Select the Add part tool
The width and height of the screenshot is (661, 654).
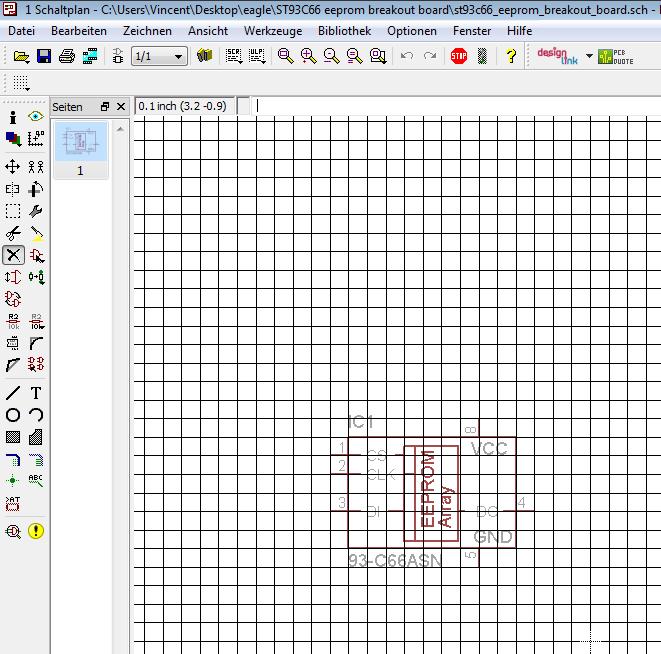pos(37,256)
